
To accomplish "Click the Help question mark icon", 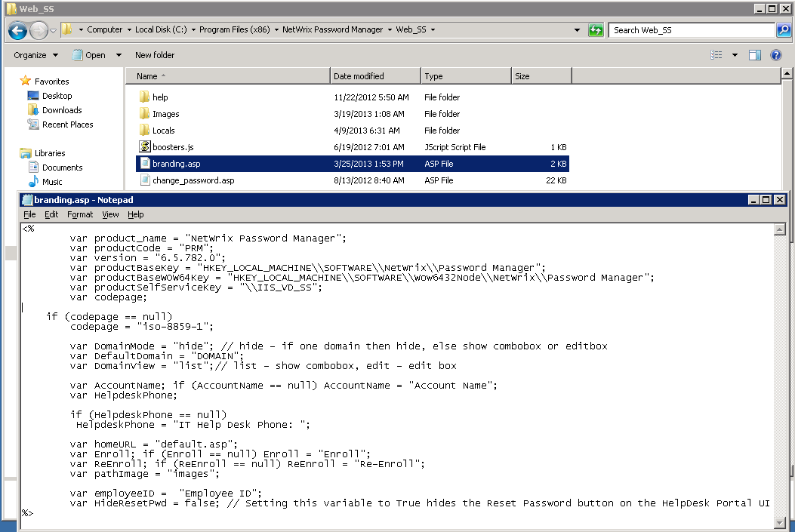I will [775, 55].
